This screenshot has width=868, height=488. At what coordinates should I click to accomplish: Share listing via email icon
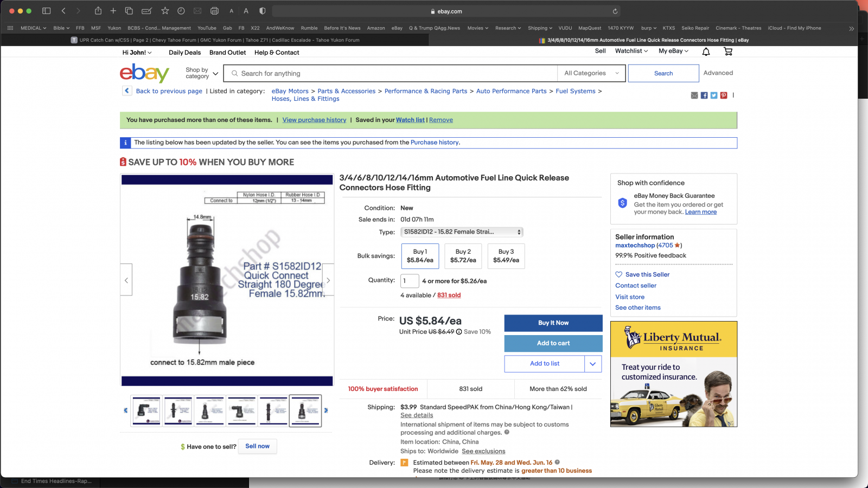click(x=694, y=95)
